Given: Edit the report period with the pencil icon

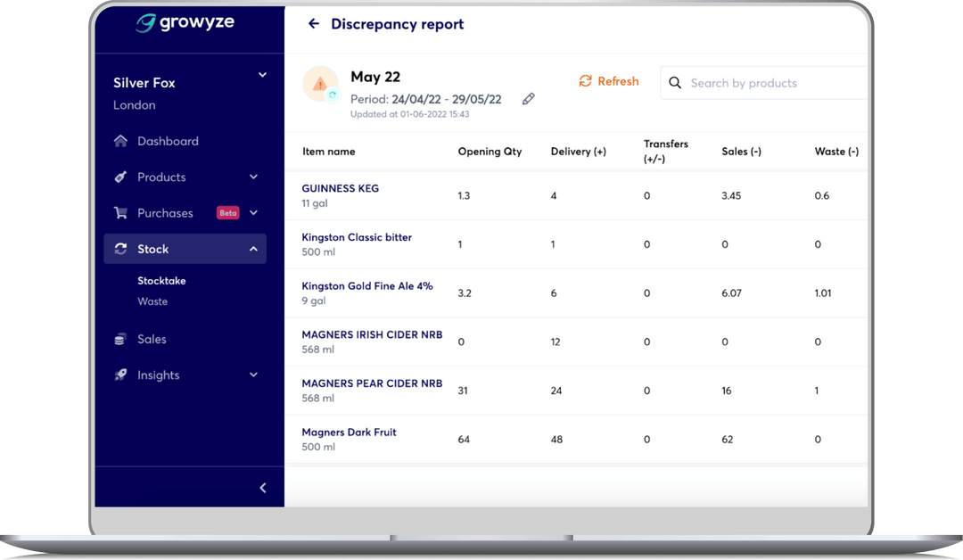Looking at the screenshot, I should (x=528, y=98).
